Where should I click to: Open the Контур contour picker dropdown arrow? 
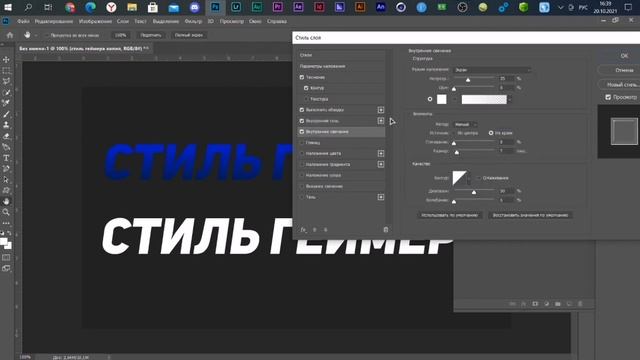pos(469,178)
